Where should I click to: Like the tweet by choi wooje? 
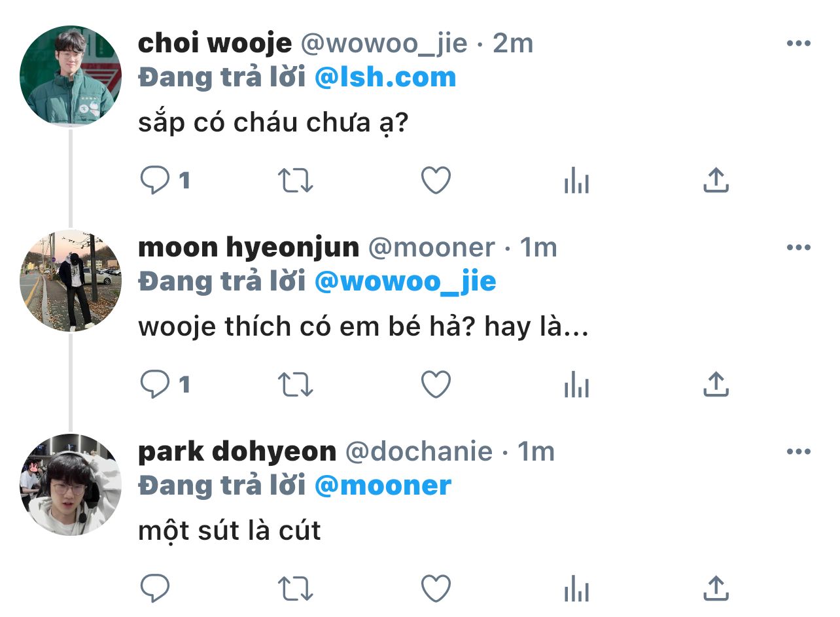[x=436, y=181]
